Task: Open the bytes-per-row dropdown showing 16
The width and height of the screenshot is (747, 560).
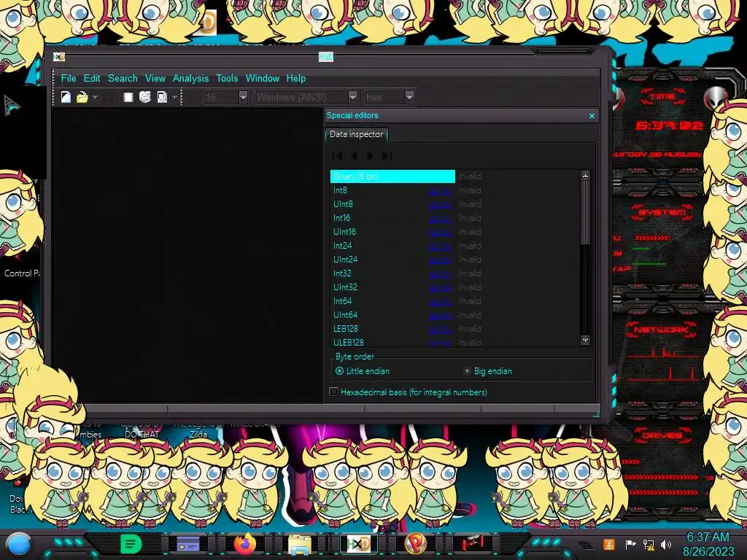Action: 243,97
